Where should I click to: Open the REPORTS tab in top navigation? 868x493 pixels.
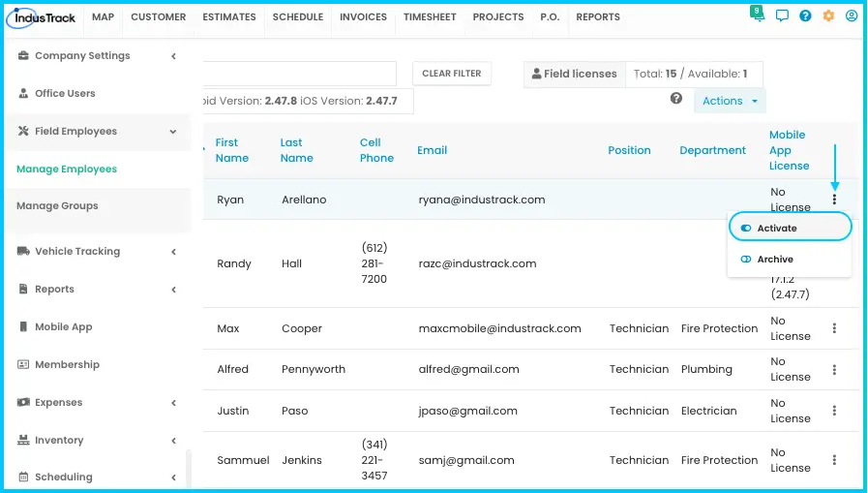[x=598, y=17]
